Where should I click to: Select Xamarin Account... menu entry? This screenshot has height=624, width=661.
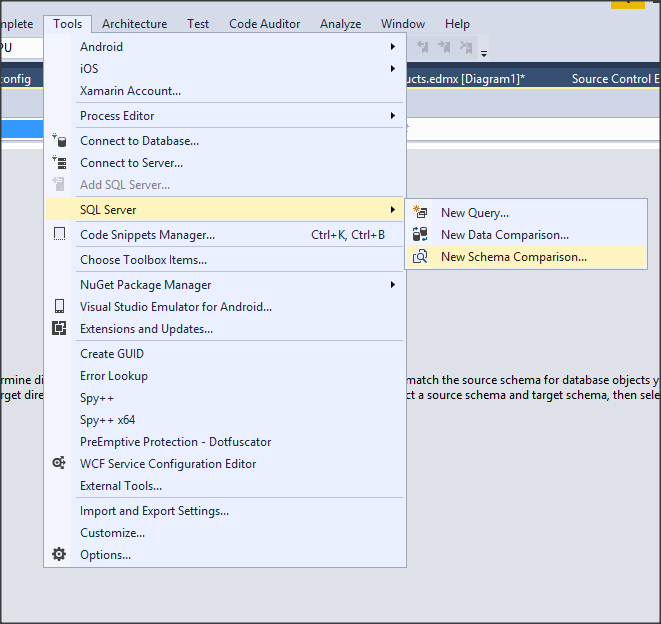click(225, 91)
